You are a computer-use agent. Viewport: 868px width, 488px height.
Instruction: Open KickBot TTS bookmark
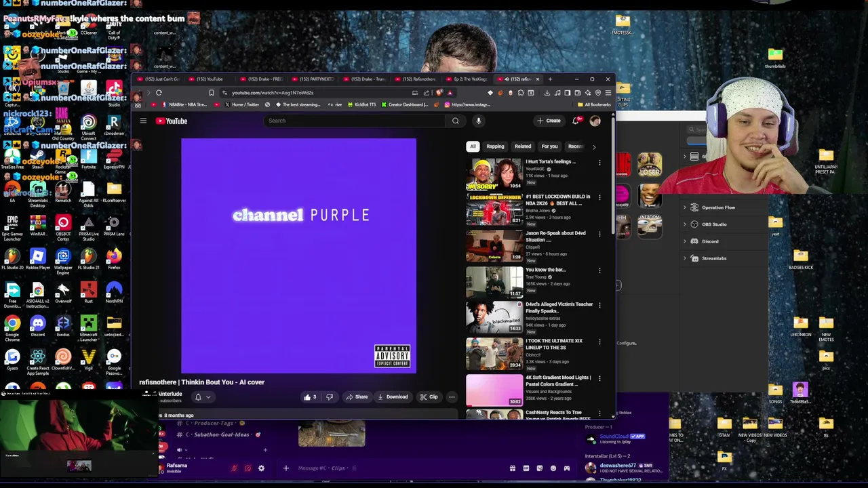coord(362,105)
